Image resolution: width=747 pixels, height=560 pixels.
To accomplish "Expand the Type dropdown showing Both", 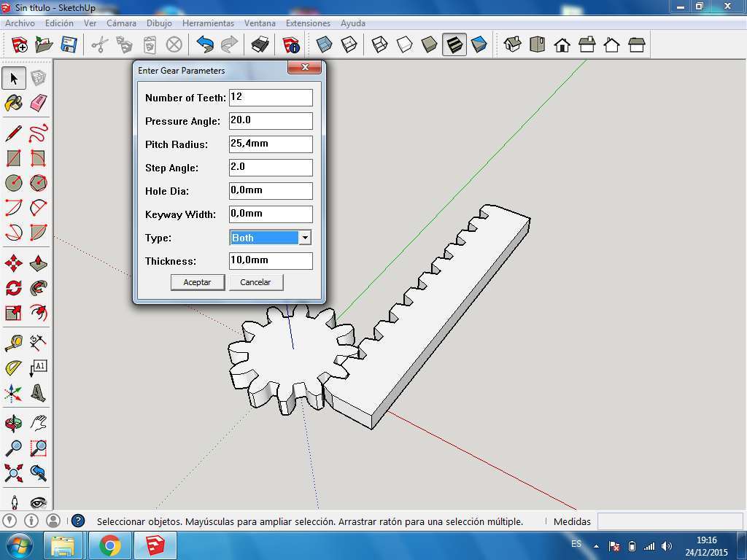I will point(305,237).
